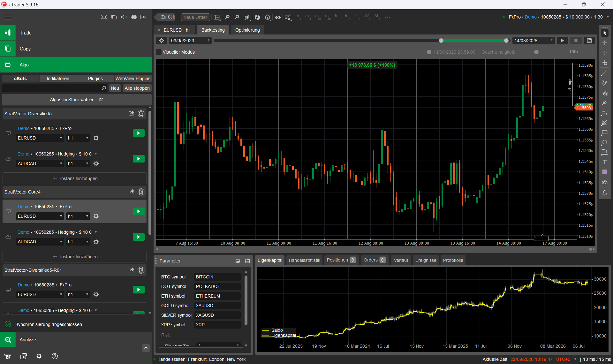613x364 pixels.
Task: Open the purple drawing color swatch
Action: (x=605, y=172)
